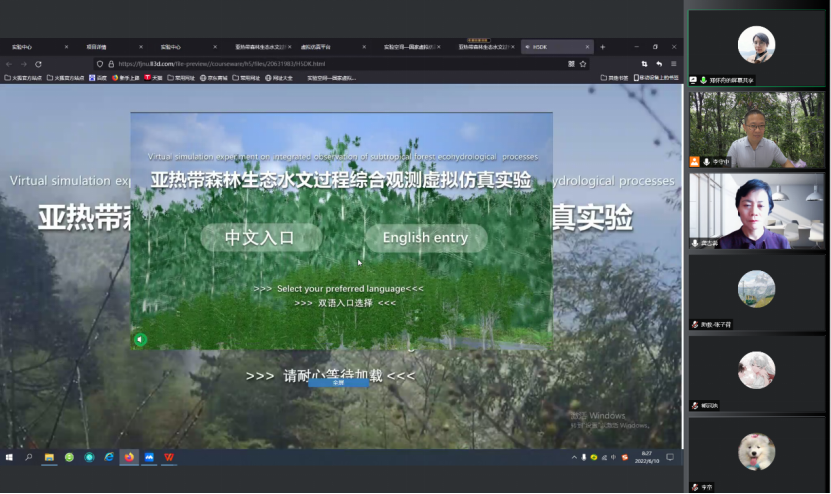Open the Windows notification center icon

[x=670, y=457]
